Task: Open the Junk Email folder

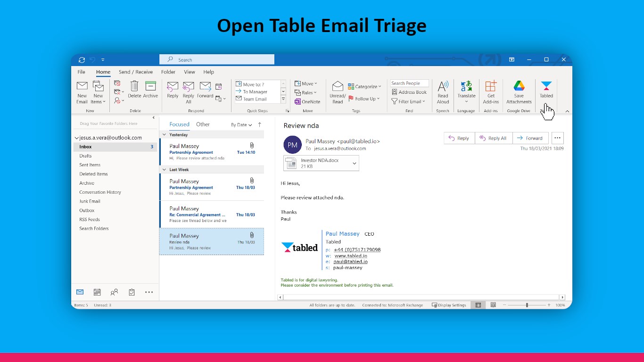Action: 90,201
